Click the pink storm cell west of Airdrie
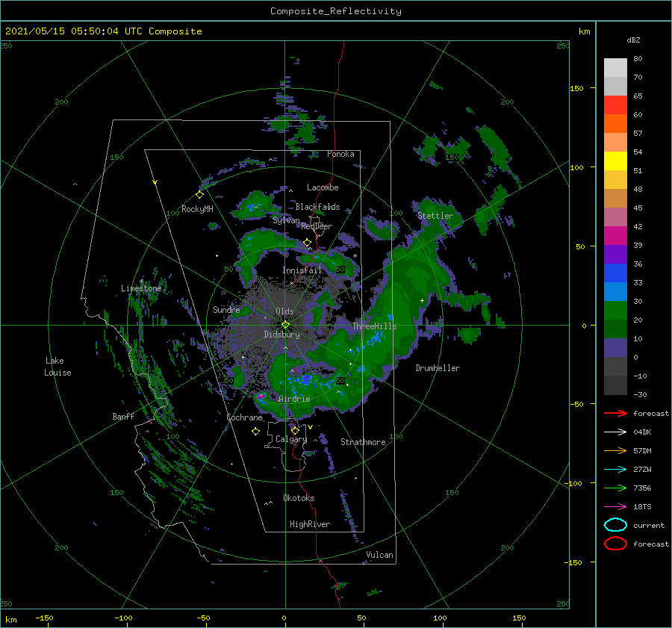The width and height of the screenshot is (672, 628). coord(261,396)
